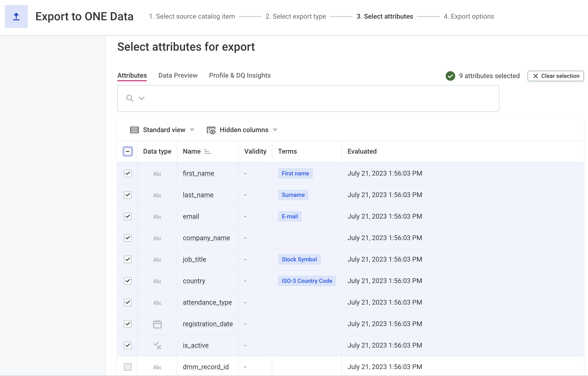Focus the attribute search input field
The image size is (588, 376).
317,98
